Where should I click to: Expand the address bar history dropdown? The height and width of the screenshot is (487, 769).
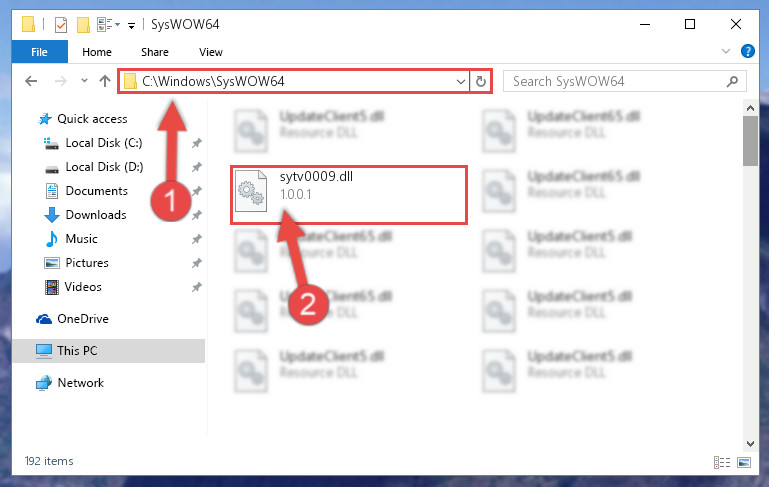[x=461, y=81]
